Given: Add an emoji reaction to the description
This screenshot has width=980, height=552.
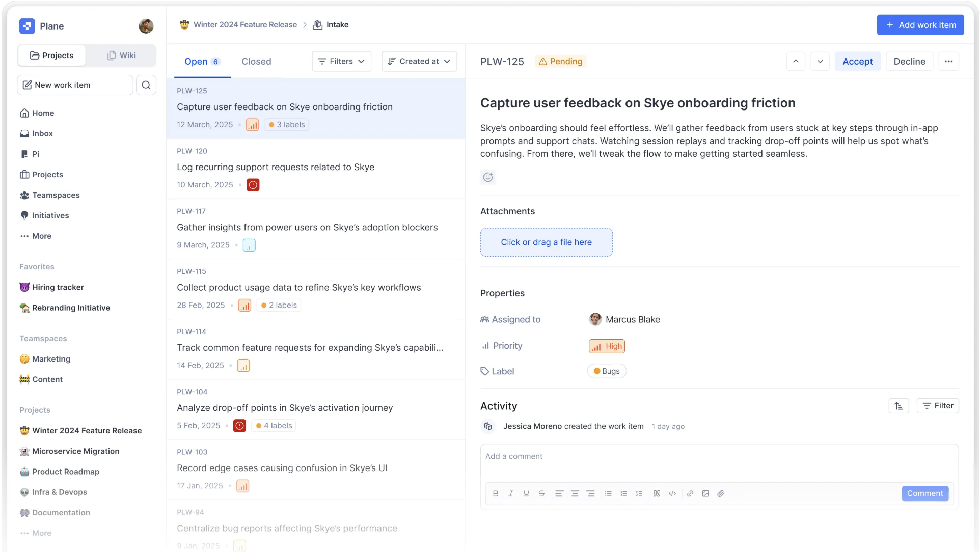Looking at the screenshot, I should click(x=488, y=177).
